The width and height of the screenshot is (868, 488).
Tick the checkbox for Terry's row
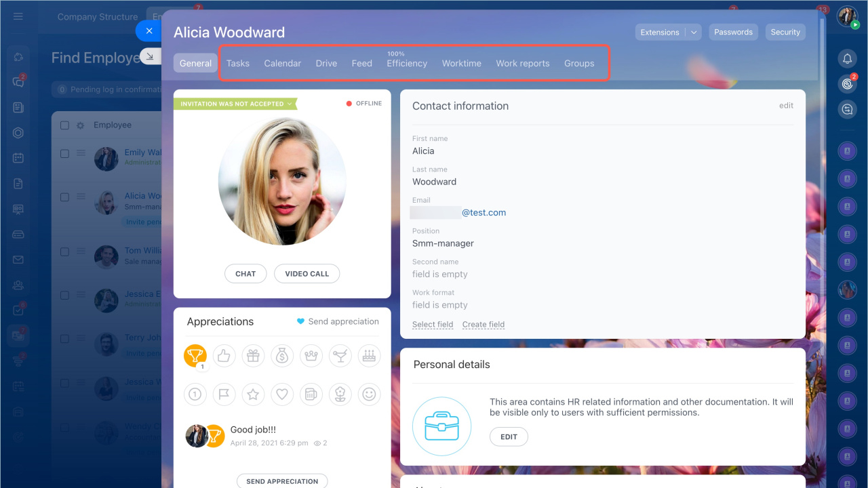(64, 339)
